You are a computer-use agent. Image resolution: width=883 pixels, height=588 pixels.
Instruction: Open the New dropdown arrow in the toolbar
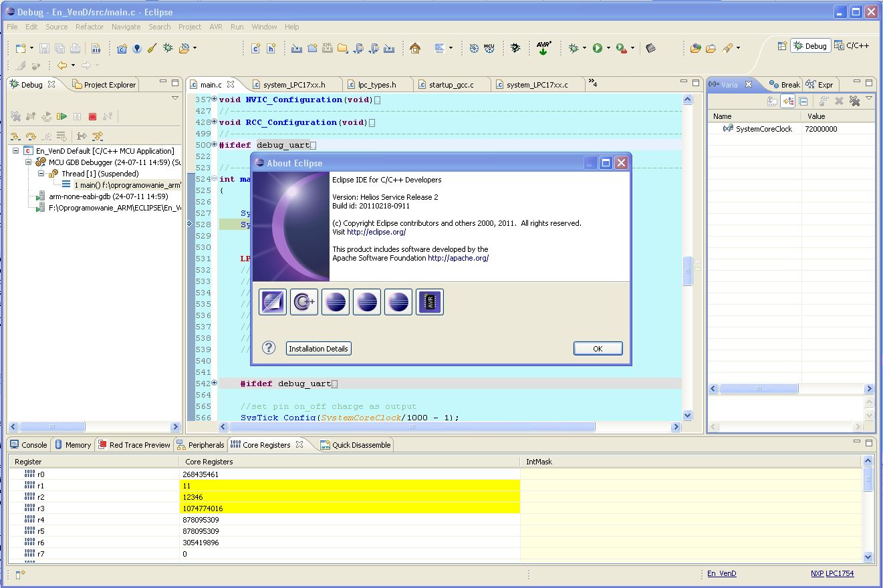(31, 48)
